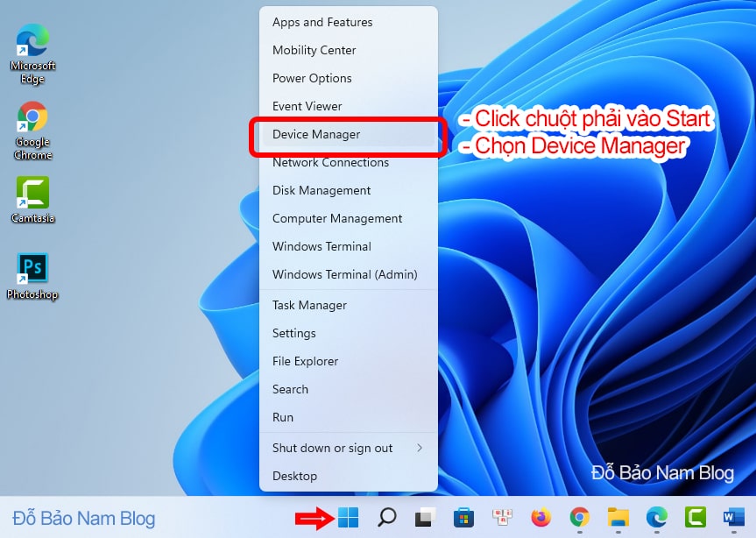This screenshot has width=756, height=538.
Task: Expand Shut down or sign out submenu
Action: [348, 448]
